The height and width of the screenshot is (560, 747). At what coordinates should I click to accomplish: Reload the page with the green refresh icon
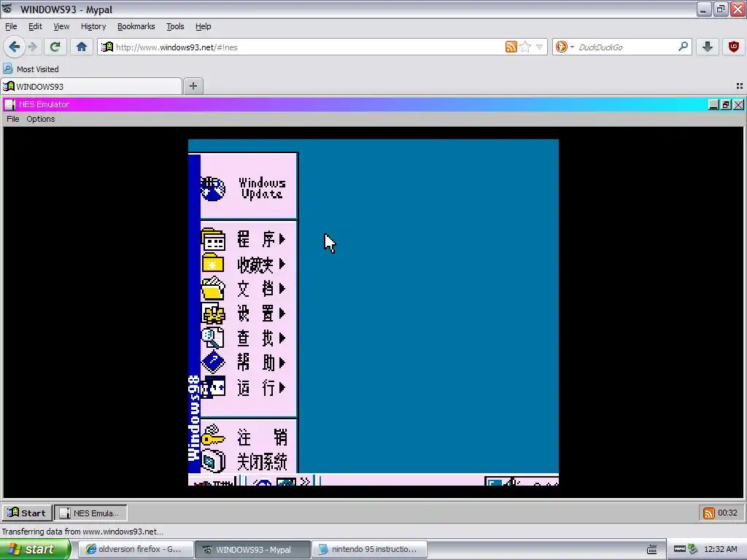point(55,47)
